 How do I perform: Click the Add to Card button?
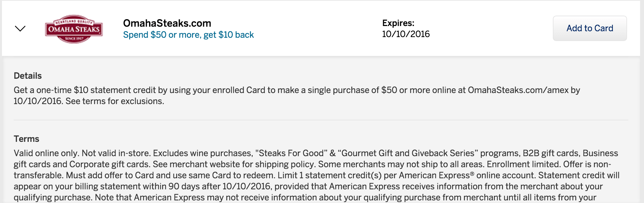pyautogui.click(x=590, y=28)
